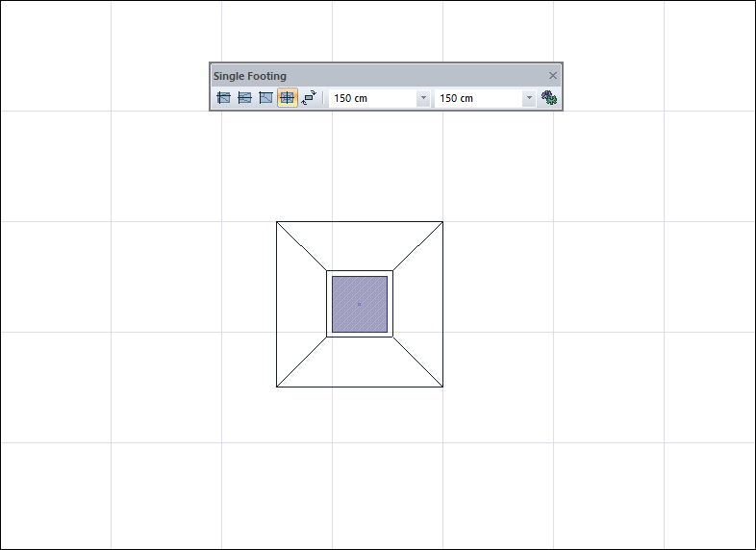Click the bottom sloped face of footing
756x550 pixels.
(x=360, y=362)
